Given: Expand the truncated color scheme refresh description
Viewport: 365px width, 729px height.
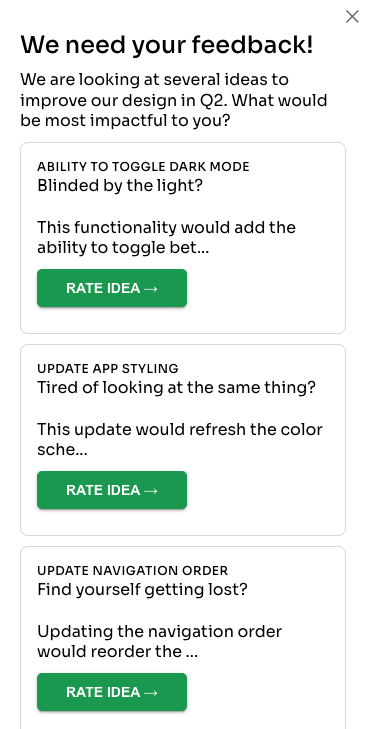Looking at the screenshot, I should click(180, 439).
